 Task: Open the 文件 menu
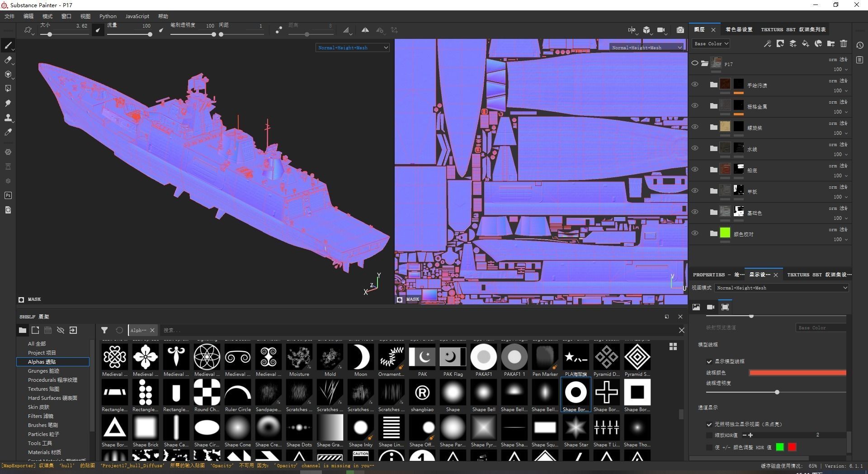tap(9, 16)
